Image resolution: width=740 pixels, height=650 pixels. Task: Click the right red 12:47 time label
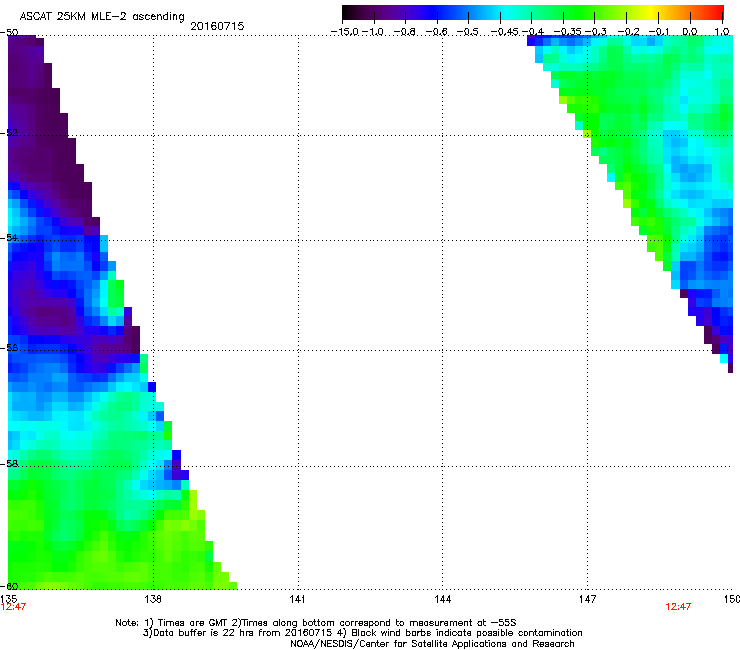coord(678,607)
